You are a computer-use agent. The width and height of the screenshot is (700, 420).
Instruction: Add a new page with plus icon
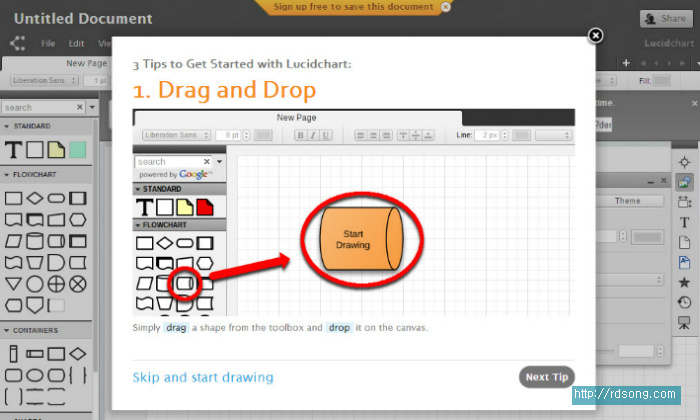(626, 62)
